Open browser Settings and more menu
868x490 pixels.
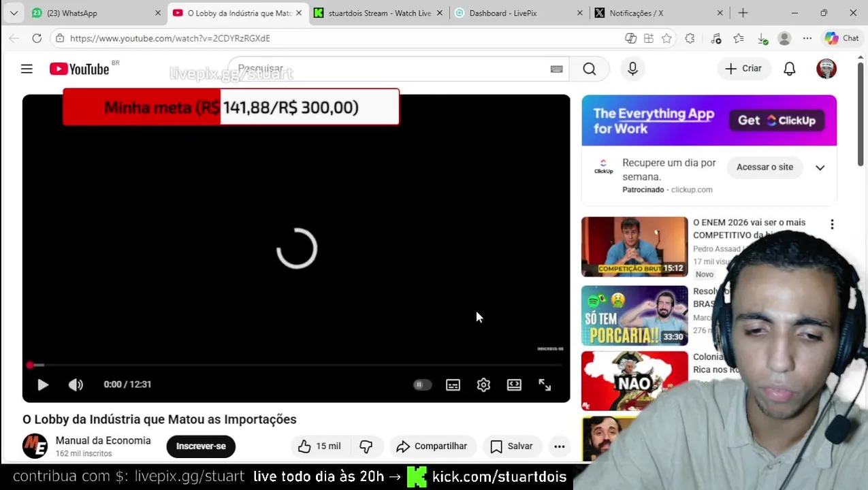point(807,38)
